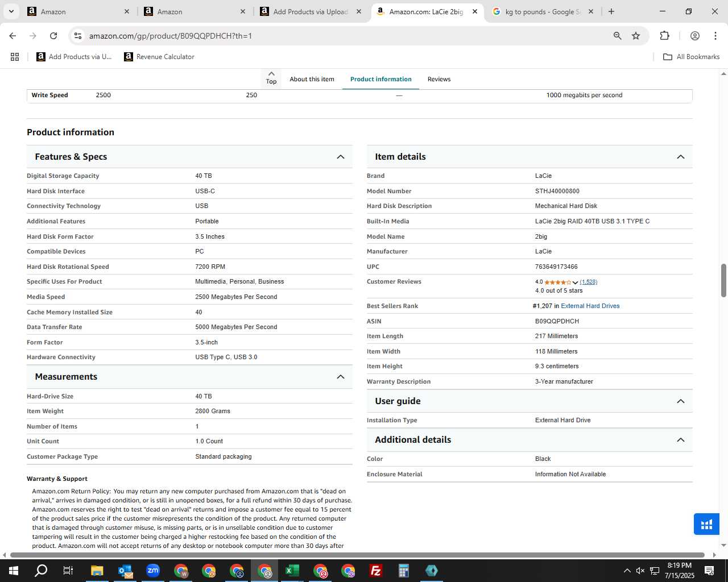Screen dimensions: 728x582
Task: Click the blue floating widget button
Action: click(706, 524)
